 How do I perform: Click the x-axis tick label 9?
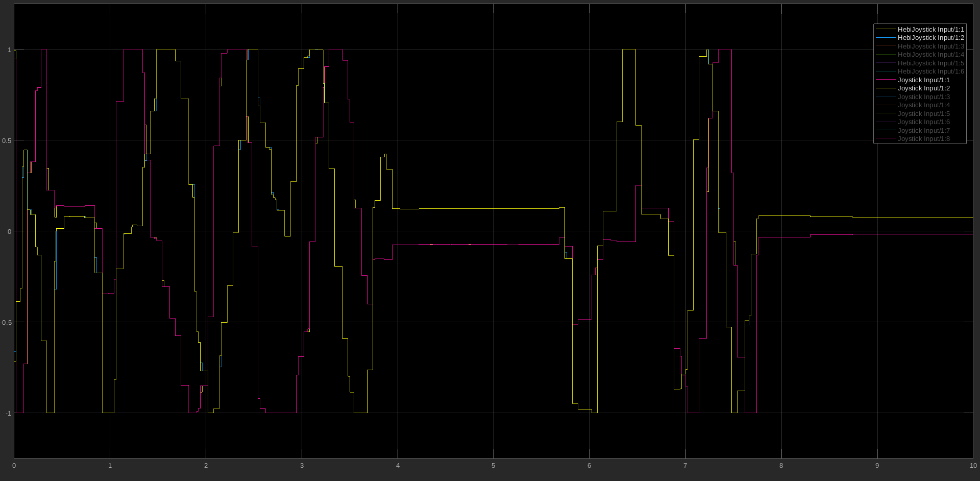point(877,466)
